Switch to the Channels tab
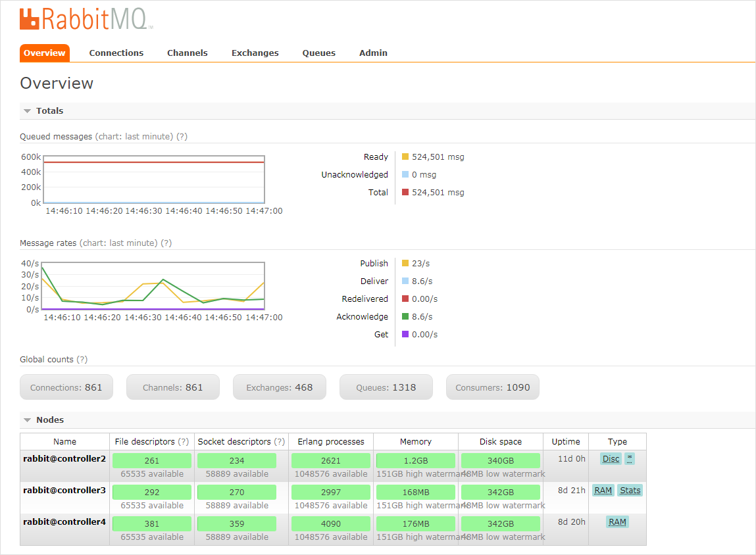 coord(188,53)
